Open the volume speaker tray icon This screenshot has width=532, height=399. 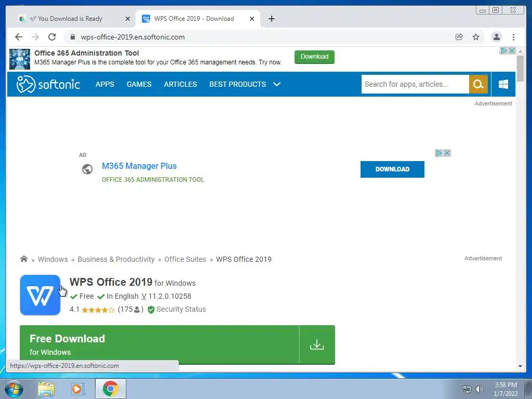pos(479,389)
